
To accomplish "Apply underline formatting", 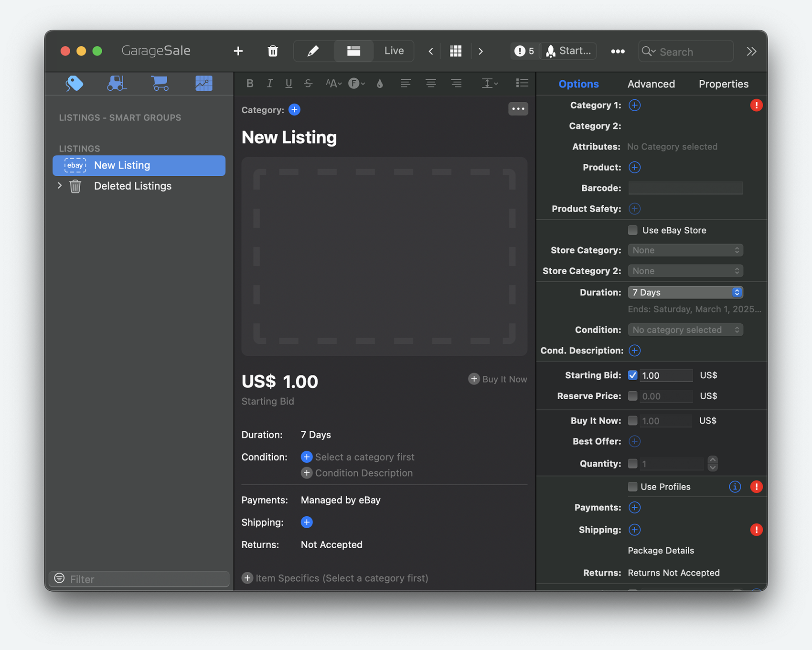I will click(288, 84).
